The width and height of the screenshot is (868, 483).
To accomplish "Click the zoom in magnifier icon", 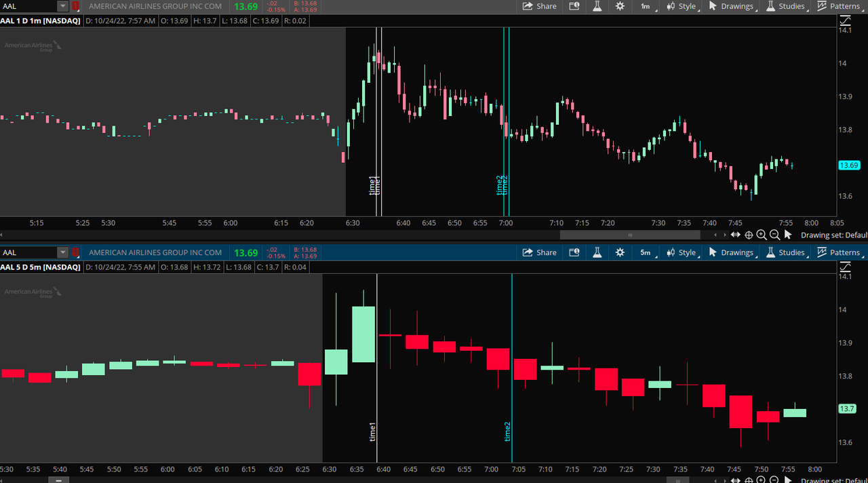I will tap(762, 235).
